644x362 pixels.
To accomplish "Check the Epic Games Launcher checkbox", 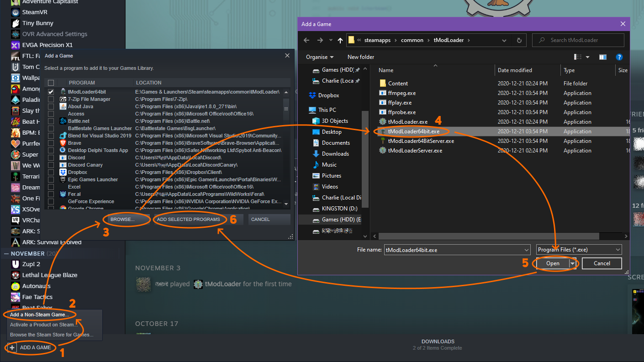I will pos(51,179).
